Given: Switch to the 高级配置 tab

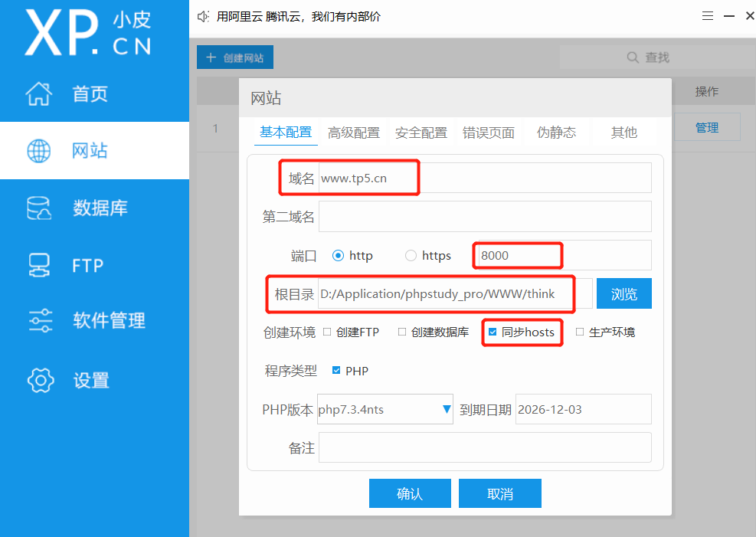Looking at the screenshot, I should [354, 132].
